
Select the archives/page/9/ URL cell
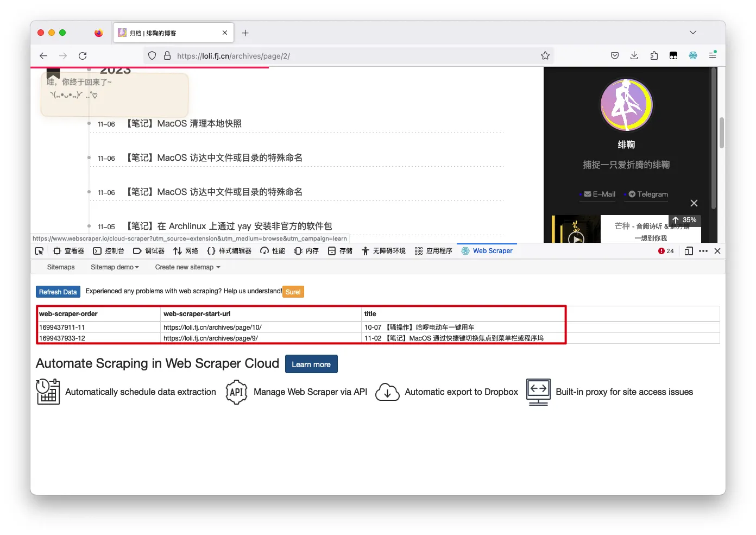(x=262, y=338)
